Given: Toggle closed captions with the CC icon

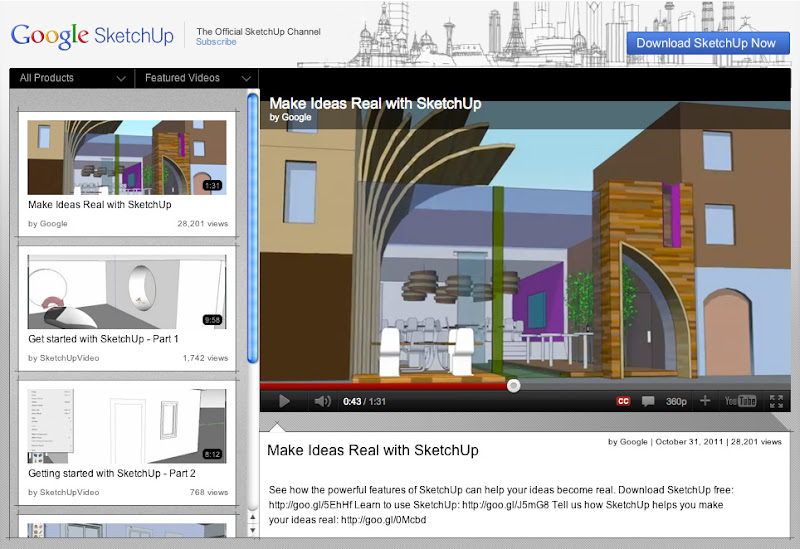Looking at the screenshot, I should tap(623, 401).
